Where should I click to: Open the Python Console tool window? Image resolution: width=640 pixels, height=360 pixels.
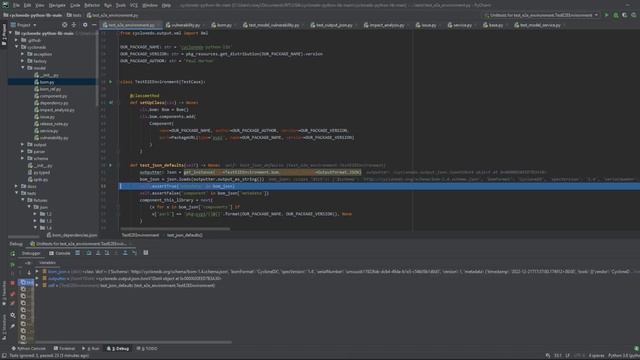click(29, 349)
